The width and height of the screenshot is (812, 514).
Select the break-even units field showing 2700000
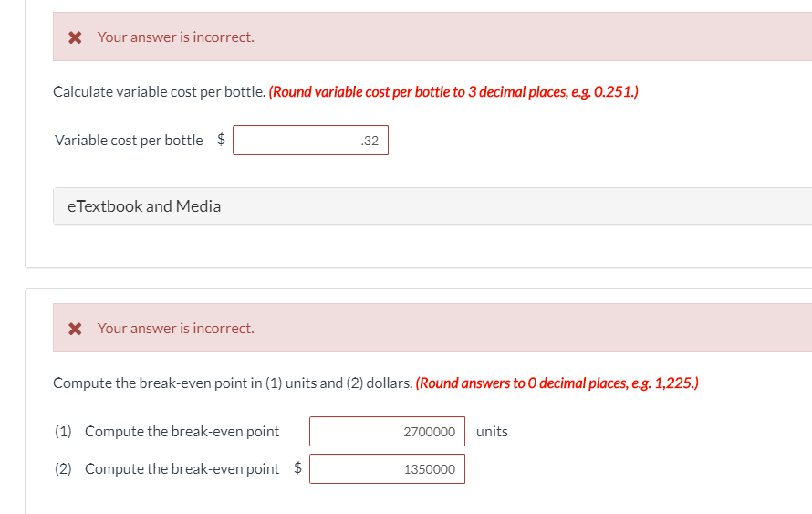(x=388, y=431)
